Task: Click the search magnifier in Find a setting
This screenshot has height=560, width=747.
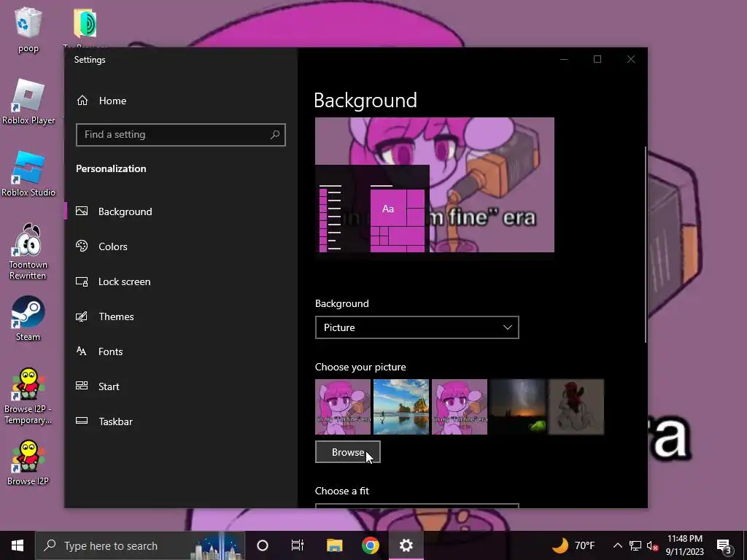Action: pos(275,135)
